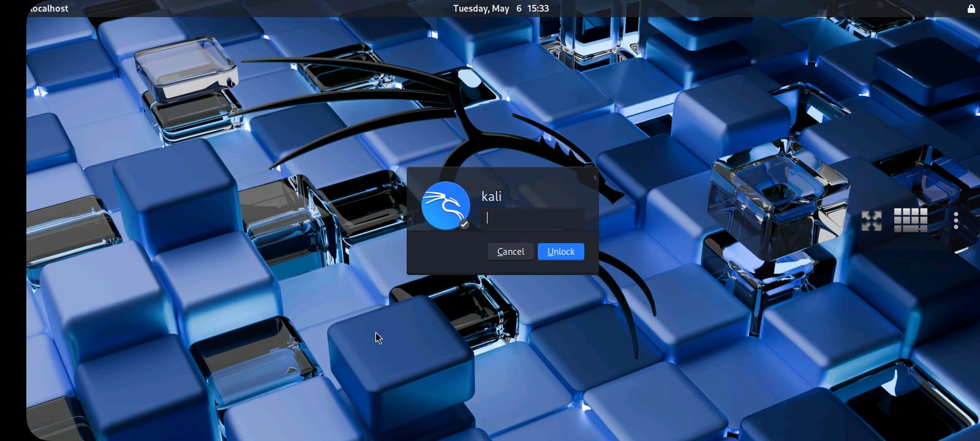Open the three-dot overflow menu

coord(956,221)
